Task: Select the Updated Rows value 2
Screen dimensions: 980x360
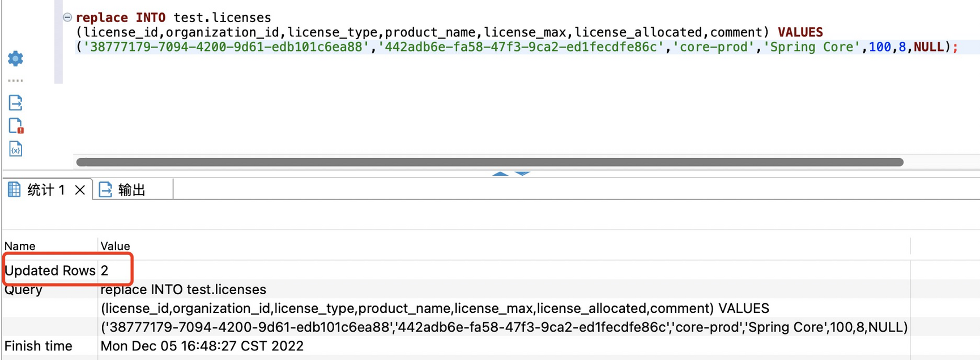Action: click(x=105, y=270)
